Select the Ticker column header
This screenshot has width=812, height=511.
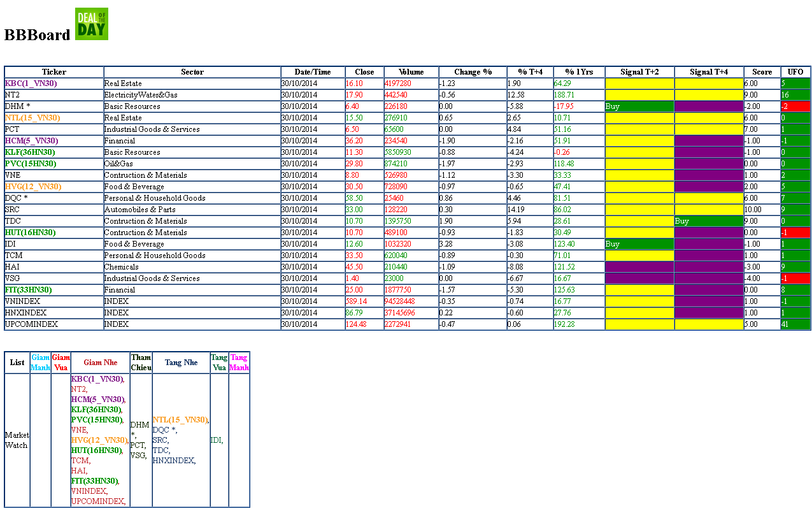[x=54, y=72]
